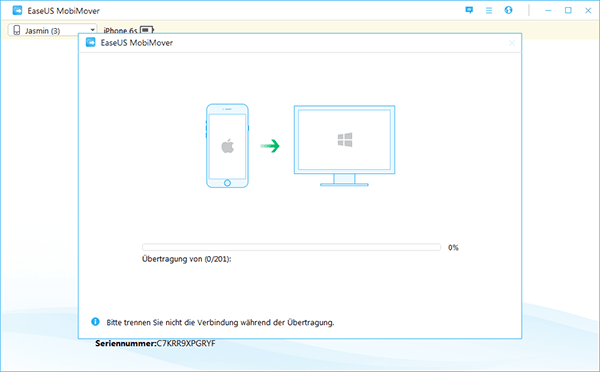
Task: Open the hamburger menu icon
Action: click(x=489, y=11)
